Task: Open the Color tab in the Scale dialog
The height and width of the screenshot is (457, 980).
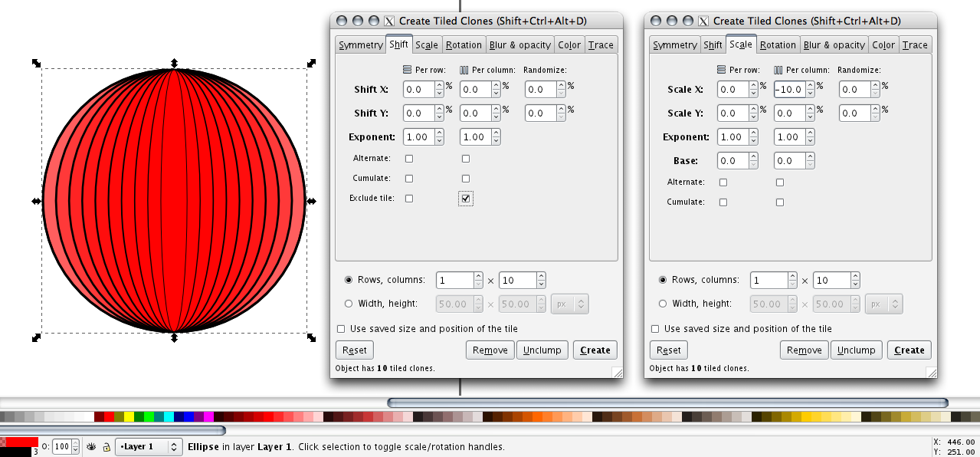Action: pos(883,45)
